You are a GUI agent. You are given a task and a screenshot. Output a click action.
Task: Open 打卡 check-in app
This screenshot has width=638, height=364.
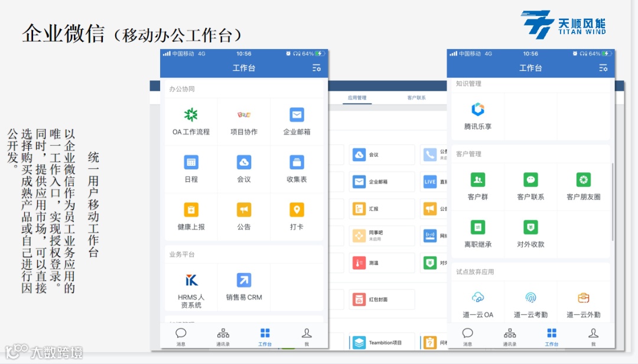297,217
